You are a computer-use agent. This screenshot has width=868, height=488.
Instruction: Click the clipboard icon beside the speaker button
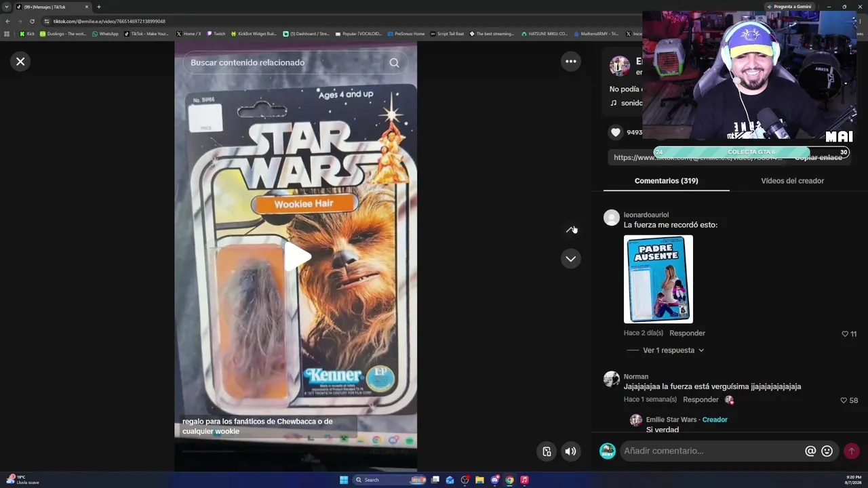[x=547, y=451]
